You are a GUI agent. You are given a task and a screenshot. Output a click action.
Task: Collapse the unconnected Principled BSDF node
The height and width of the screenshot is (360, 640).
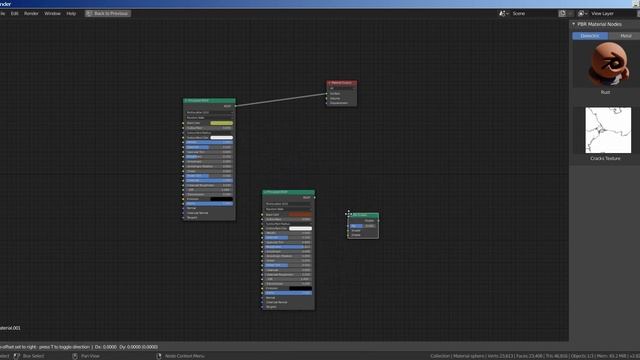click(265, 192)
